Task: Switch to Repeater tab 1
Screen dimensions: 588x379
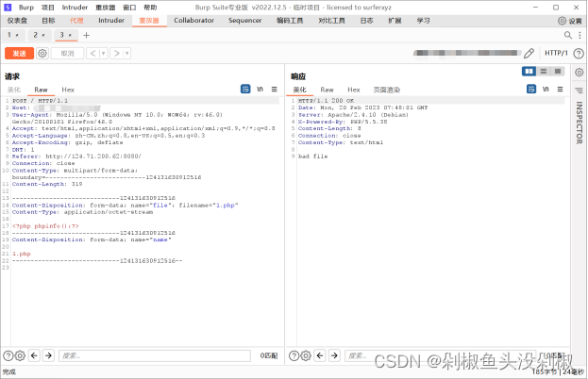Action: (x=9, y=35)
